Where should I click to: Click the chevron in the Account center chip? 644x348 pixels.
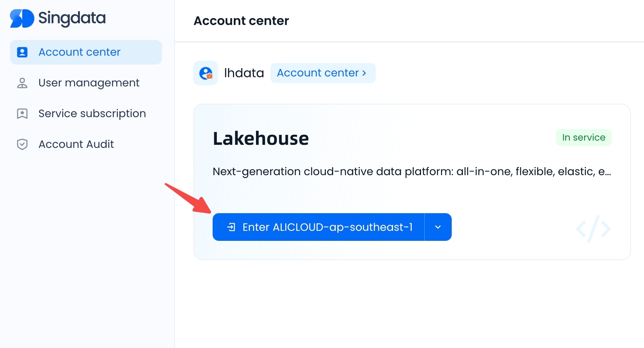[x=364, y=73]
